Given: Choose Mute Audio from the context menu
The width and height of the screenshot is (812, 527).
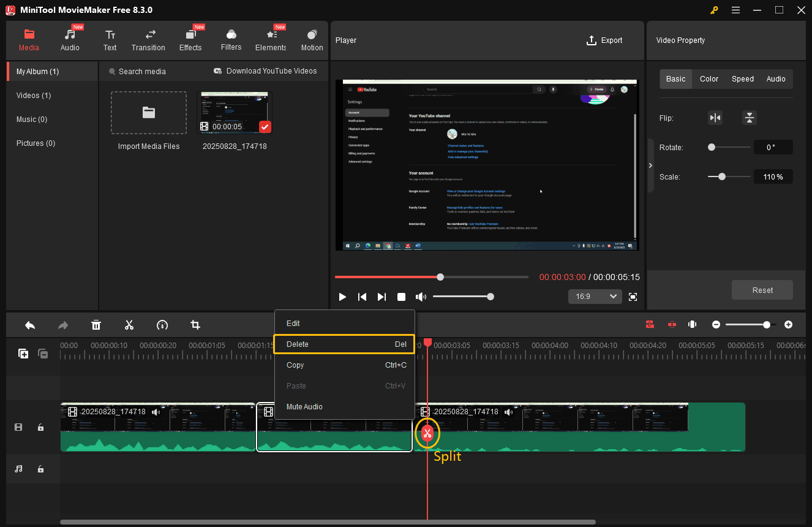Looking at the screenshot, I should (x=345, y=407).
